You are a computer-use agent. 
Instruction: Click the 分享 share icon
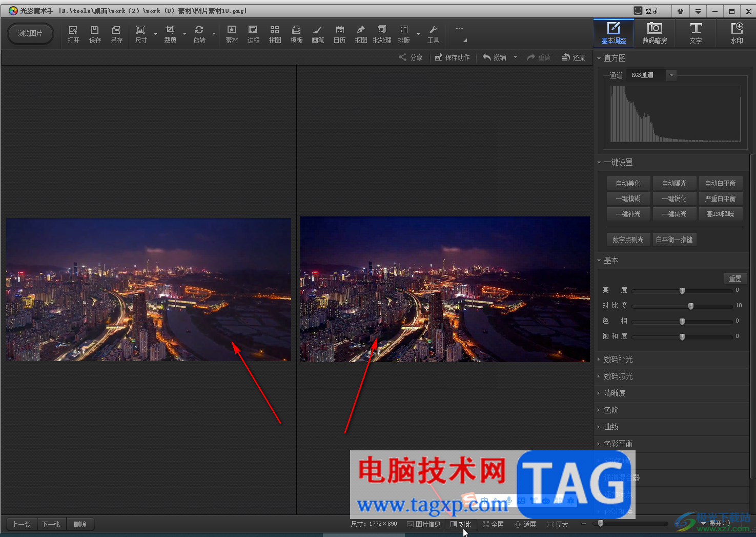pyautogui.click(x=411, y=57)
